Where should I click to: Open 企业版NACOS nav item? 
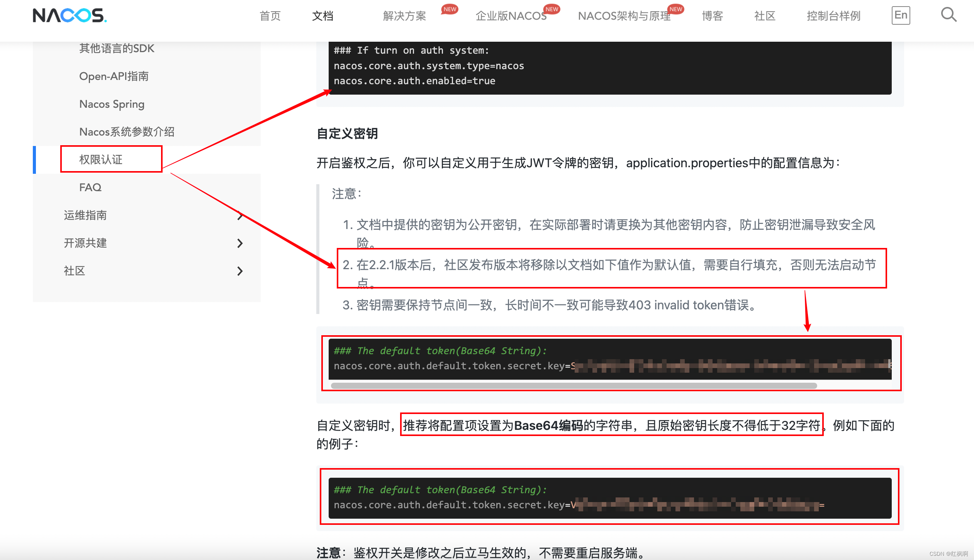511,16
